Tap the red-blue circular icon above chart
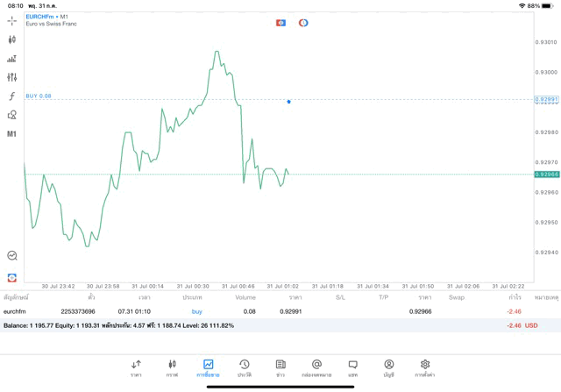Image resolution: width=561 pixels, height=392 pixels. 303,23
